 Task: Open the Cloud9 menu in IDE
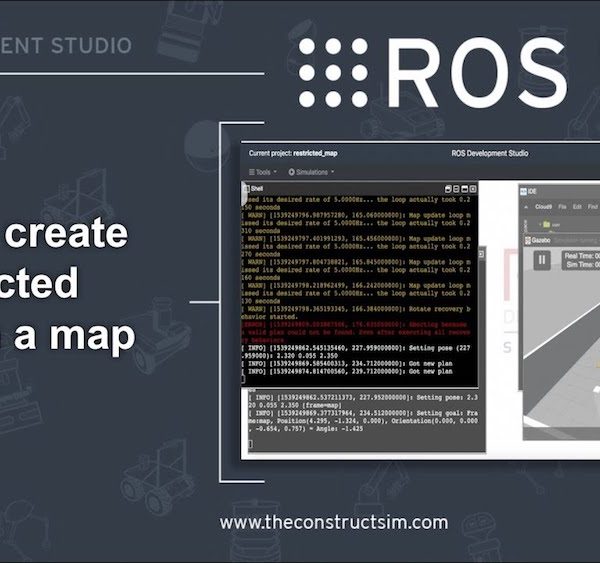543,207
